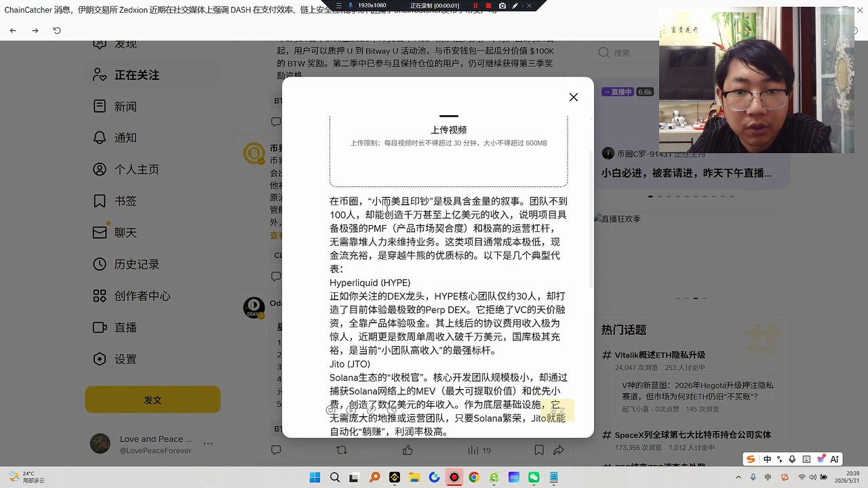This screenshot has height=488, width=868.
Task: Open 创作者中心 in the sidebar
Action: click(x=153, y=296)
